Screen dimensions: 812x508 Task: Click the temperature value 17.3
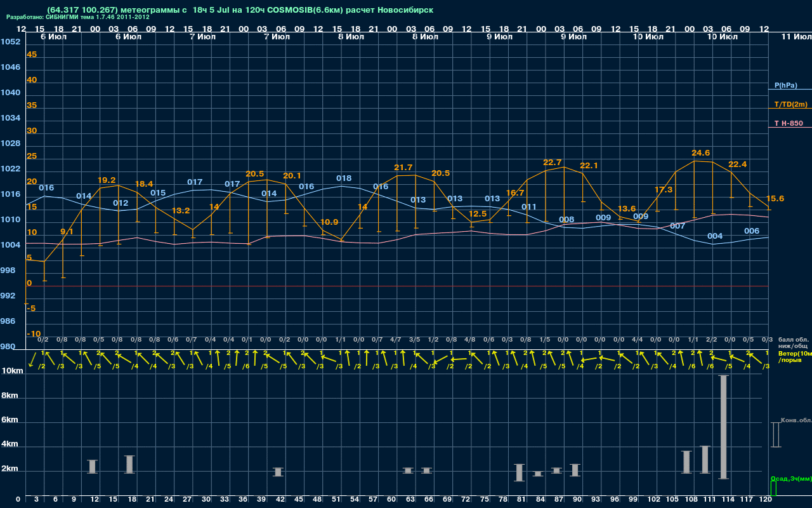pos(663,189)
